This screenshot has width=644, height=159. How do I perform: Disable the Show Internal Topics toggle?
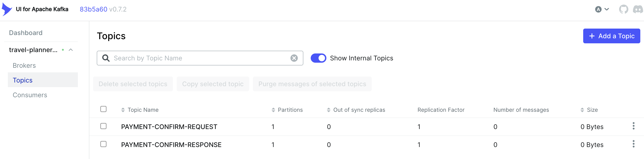tap(318, 58)
